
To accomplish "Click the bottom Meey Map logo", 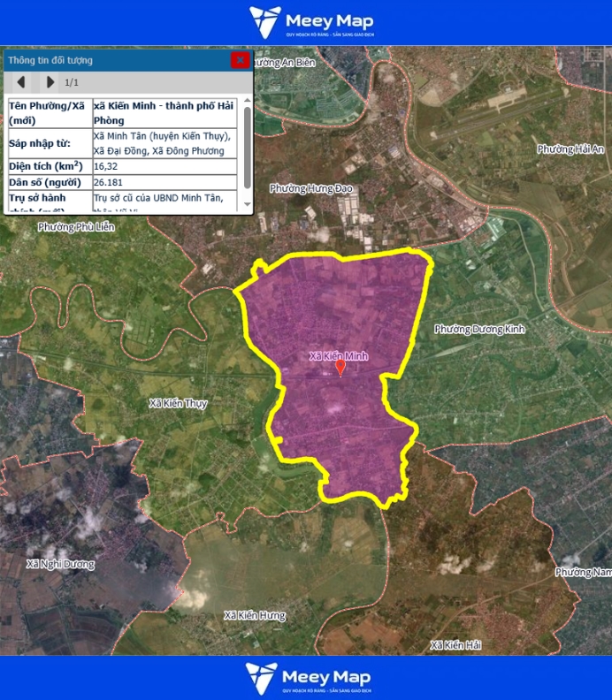I will [310, 678].
